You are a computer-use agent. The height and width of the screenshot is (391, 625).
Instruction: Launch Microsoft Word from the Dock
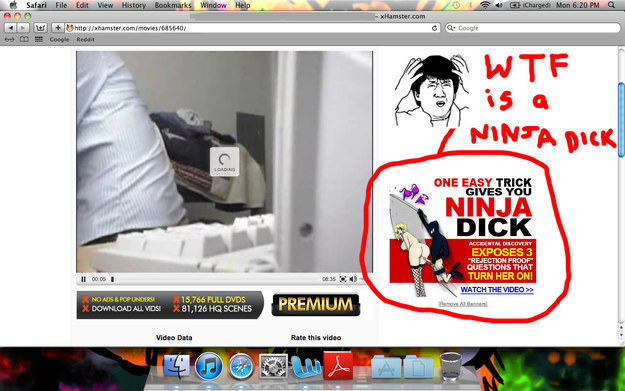(306, 366)
